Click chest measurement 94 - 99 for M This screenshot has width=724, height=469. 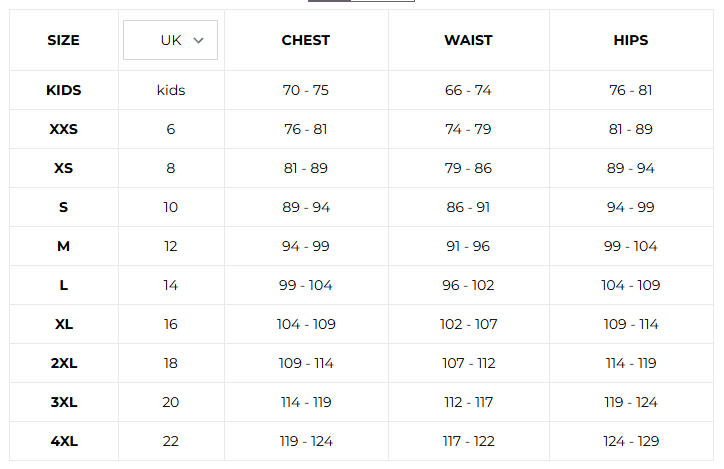point(306,246)
